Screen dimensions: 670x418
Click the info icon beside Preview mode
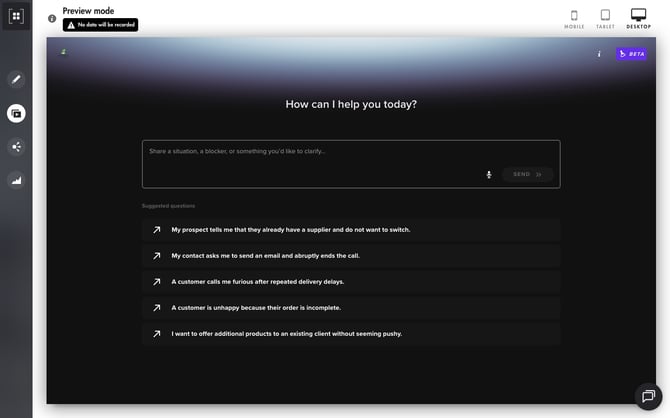(x=52, y=18)
